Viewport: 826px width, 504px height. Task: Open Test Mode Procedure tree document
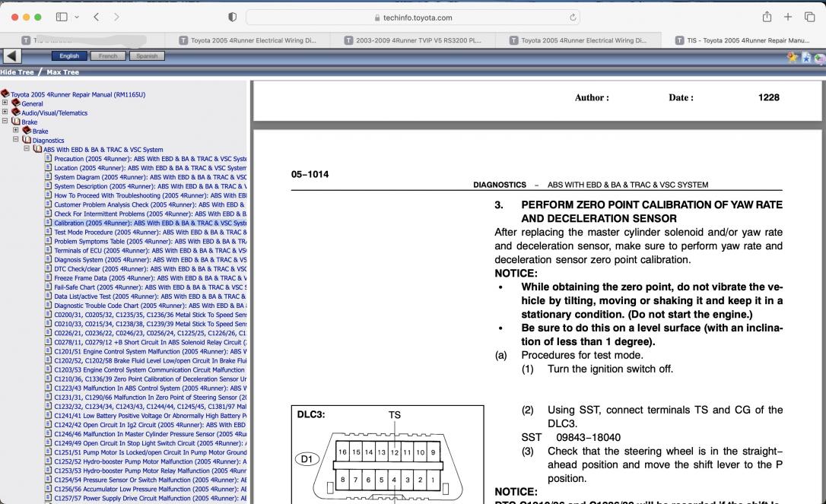[x=150, y=233]
